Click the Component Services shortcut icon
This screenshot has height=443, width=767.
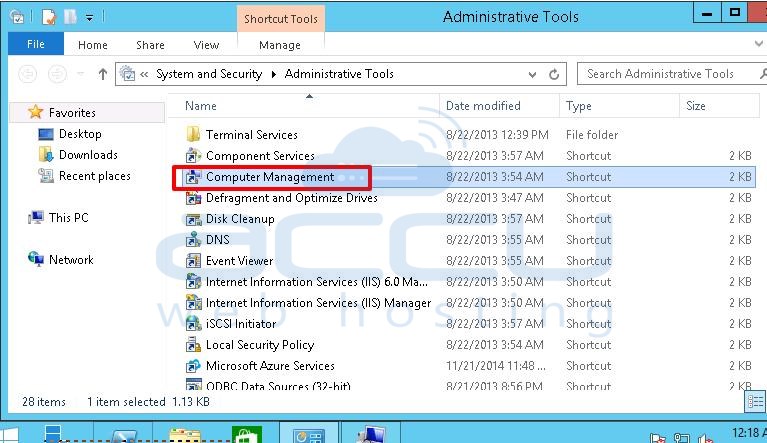pyautogui.click(x=193, y=155)
